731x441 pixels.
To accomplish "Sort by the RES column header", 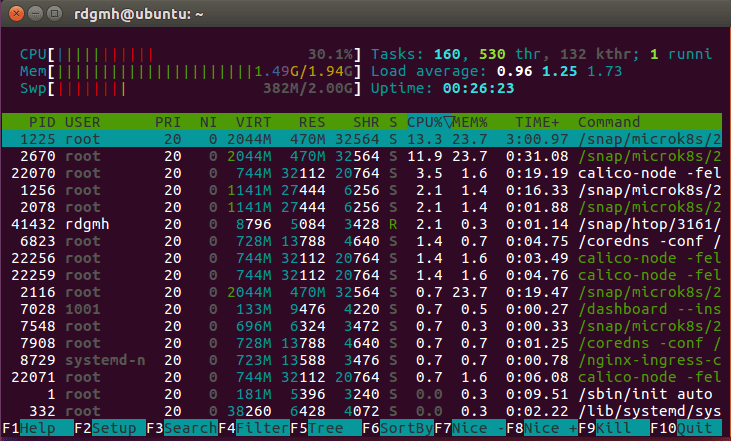I will click(312, 122).
